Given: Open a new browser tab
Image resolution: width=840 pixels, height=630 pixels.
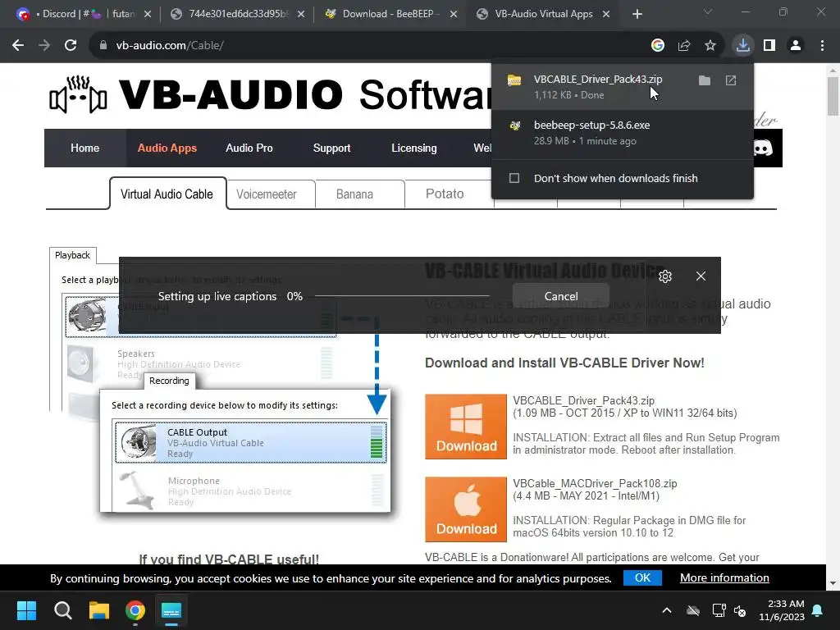Looking at the screenshot, I should pyautogui.click(x=637, y=14).
